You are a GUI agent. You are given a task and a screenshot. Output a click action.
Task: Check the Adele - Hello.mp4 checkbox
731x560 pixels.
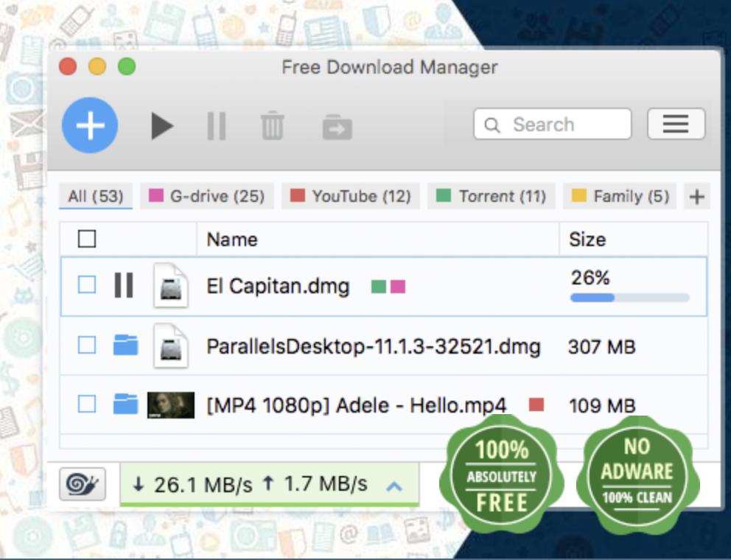pyautogui.click(x=87, y=404)
